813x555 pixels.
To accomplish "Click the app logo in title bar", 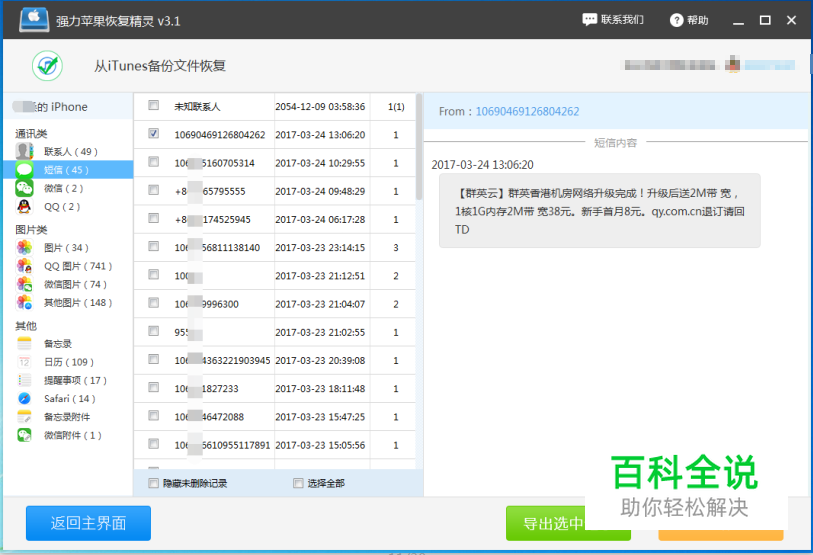I will tap(34, 20).
